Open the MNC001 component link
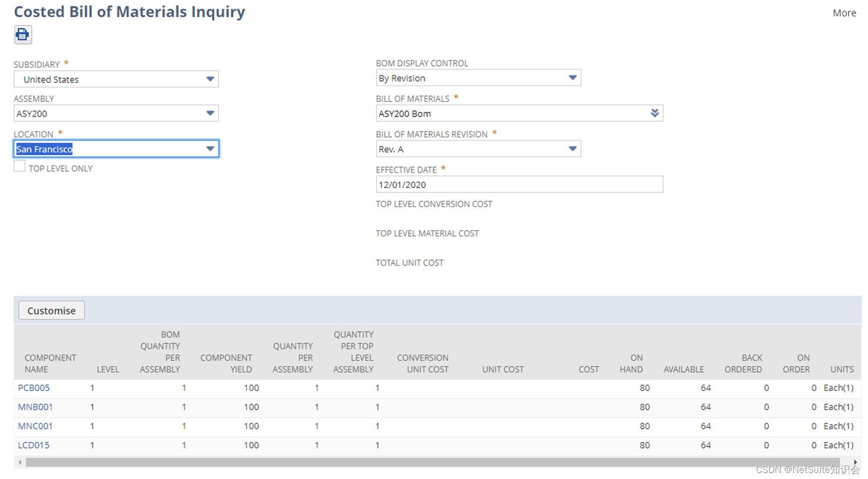The height and width of the screenshot is (479, 868). 35,426
